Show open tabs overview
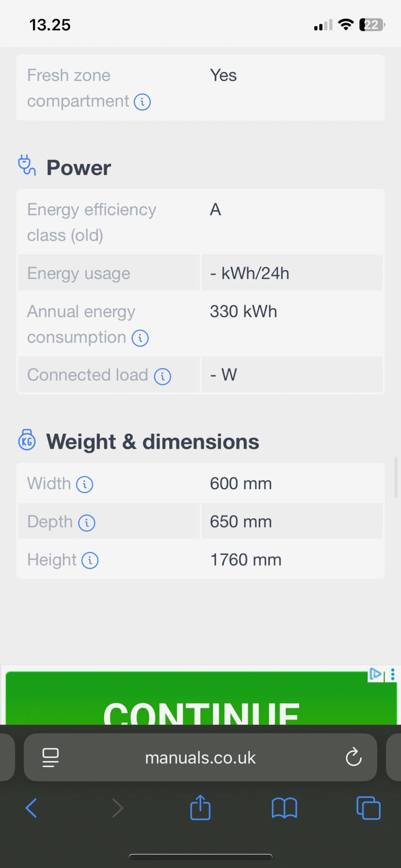The width and height of the screenshot is (401, 868). [368, 808]
